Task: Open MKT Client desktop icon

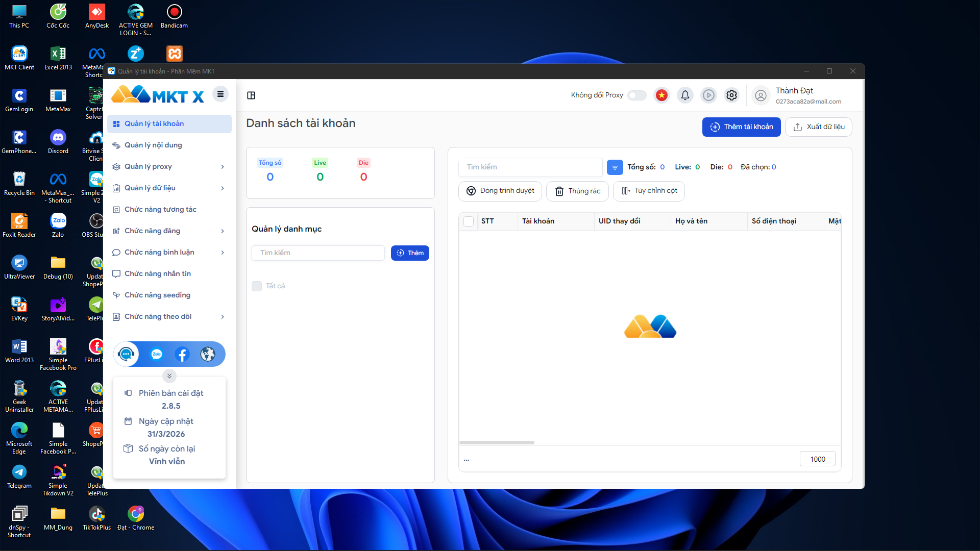Action: (19, 59)
